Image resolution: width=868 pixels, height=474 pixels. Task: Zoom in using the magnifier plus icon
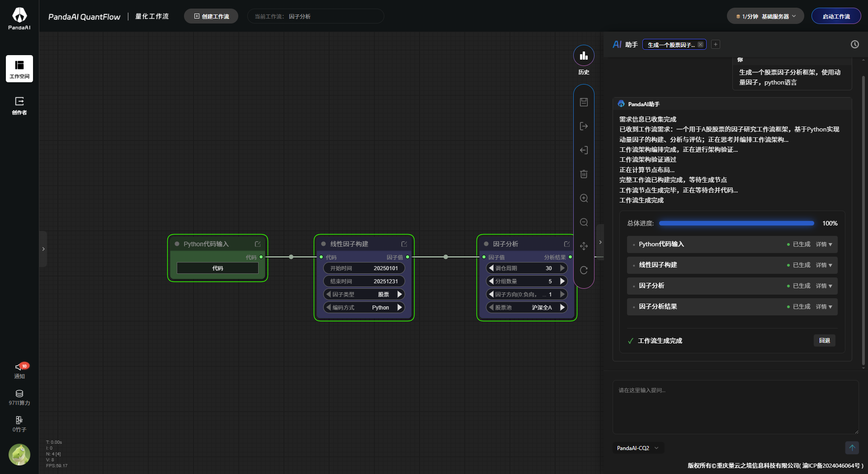click(584, 198)
